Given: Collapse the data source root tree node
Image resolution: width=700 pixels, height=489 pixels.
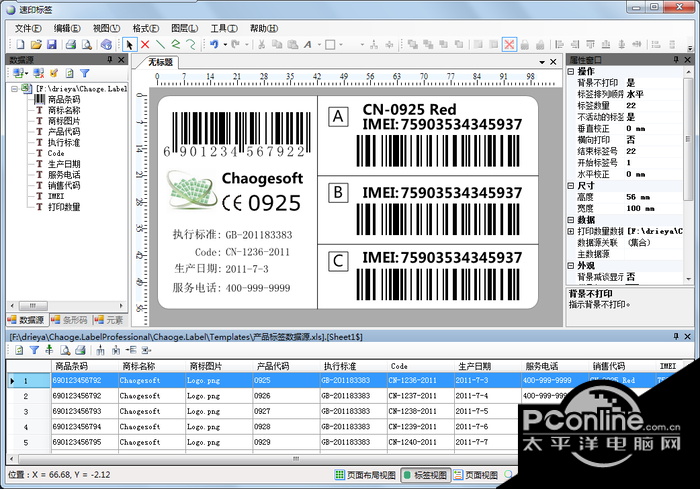Looking at the screenshot, I should coord(14,88).
